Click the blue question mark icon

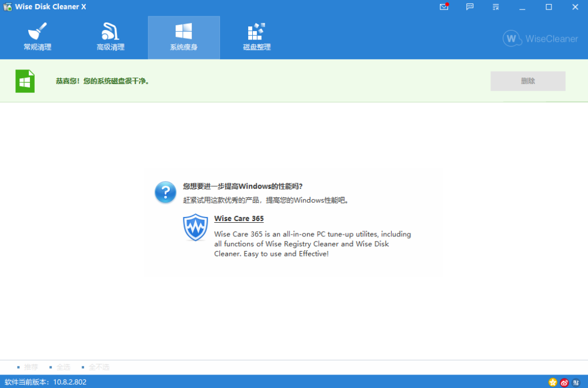(x=165, y=192)
